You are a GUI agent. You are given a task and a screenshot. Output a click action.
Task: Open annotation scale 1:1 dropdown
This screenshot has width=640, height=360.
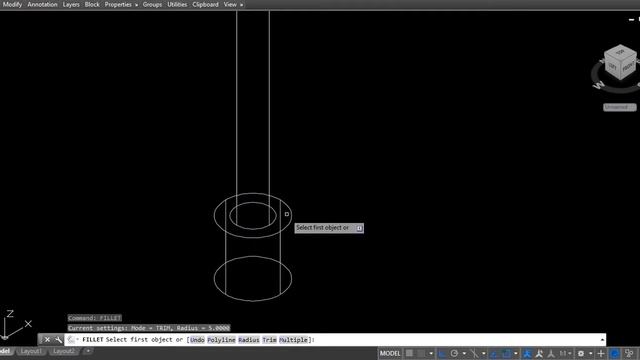(565, 353)
